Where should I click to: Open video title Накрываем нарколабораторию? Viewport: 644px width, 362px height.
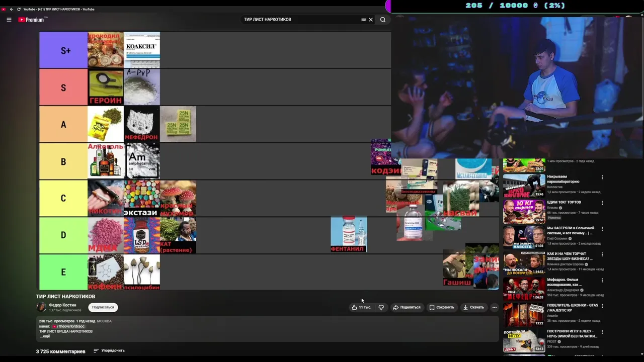click(x=564, y=179)
